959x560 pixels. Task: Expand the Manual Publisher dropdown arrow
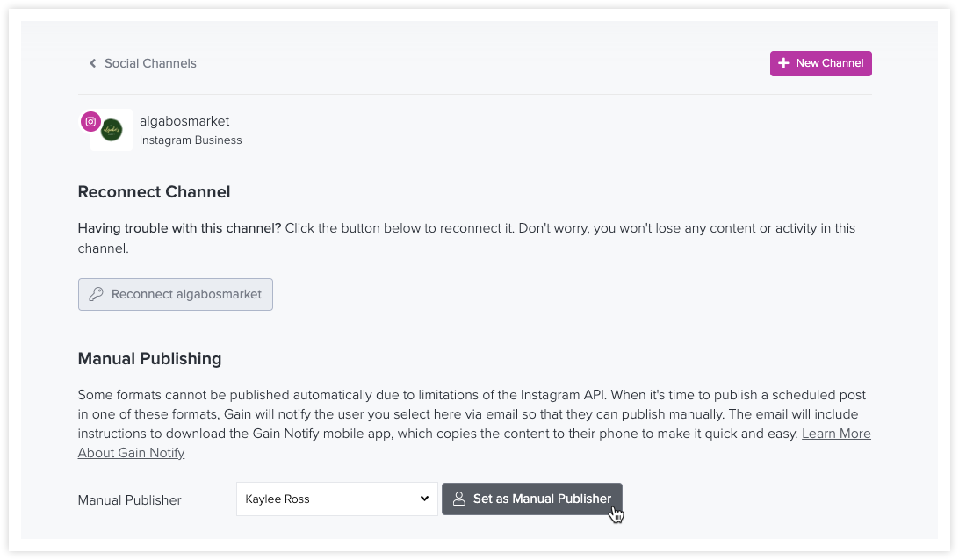(x=424, y=499)
